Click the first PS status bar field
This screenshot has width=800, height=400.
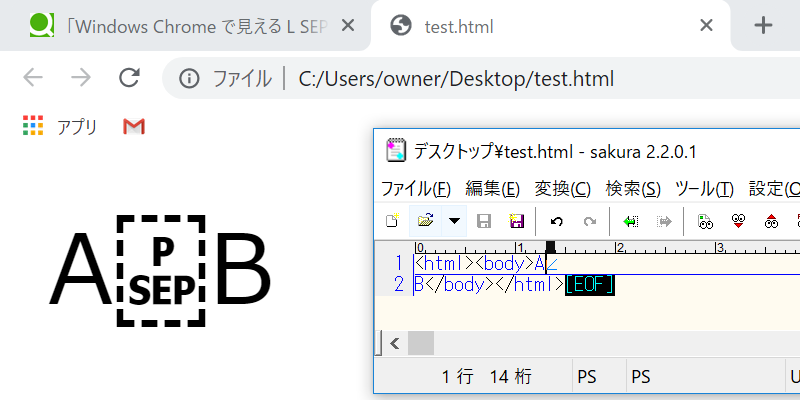point(587,378)
